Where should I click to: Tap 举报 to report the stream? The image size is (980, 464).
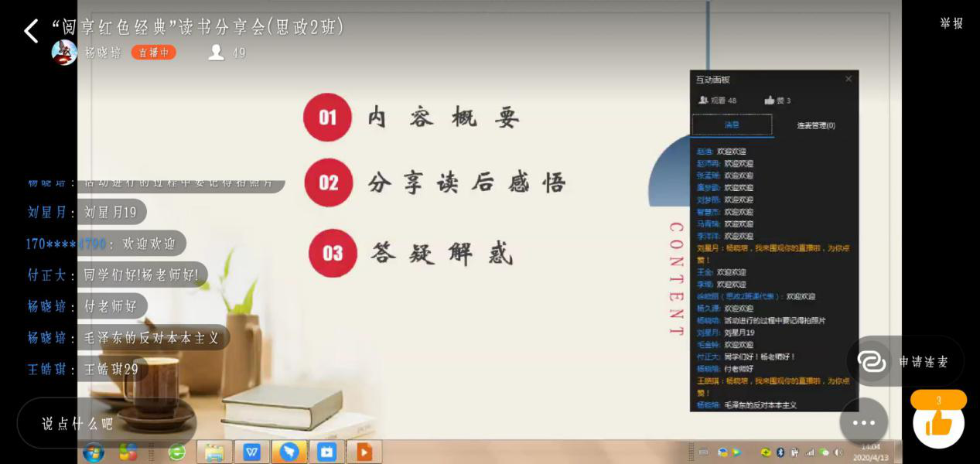pyautogui.click(x=951, y=23)
